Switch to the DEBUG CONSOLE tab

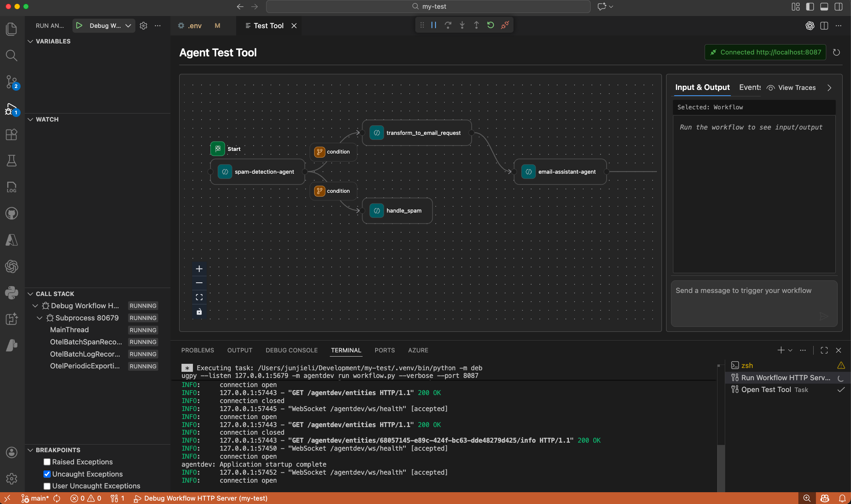tap(291, 350)
